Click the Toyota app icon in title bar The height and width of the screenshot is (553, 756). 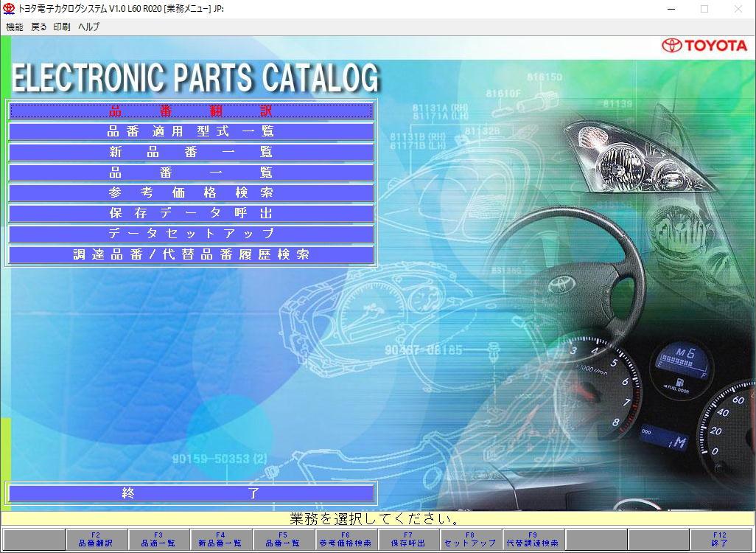coord(9,8)
